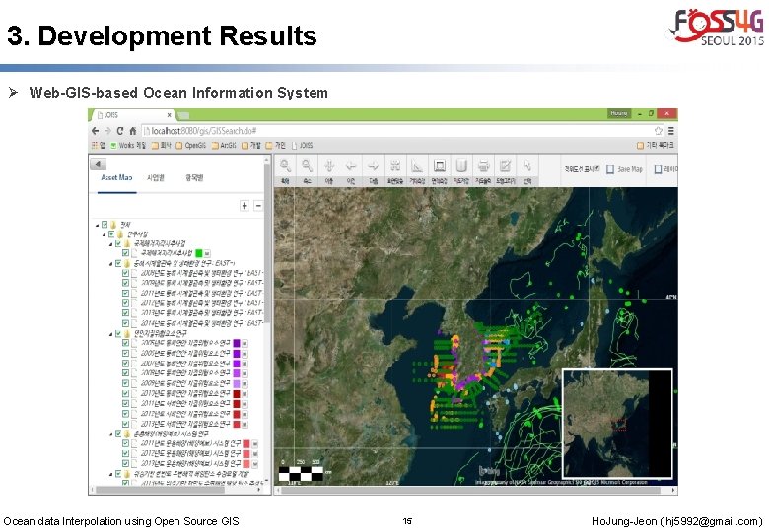Collapse the 국제해저지각시추사업 folder node
This screenshot has height=532, width=769.
pyautogui.click(x=110, y=244)
